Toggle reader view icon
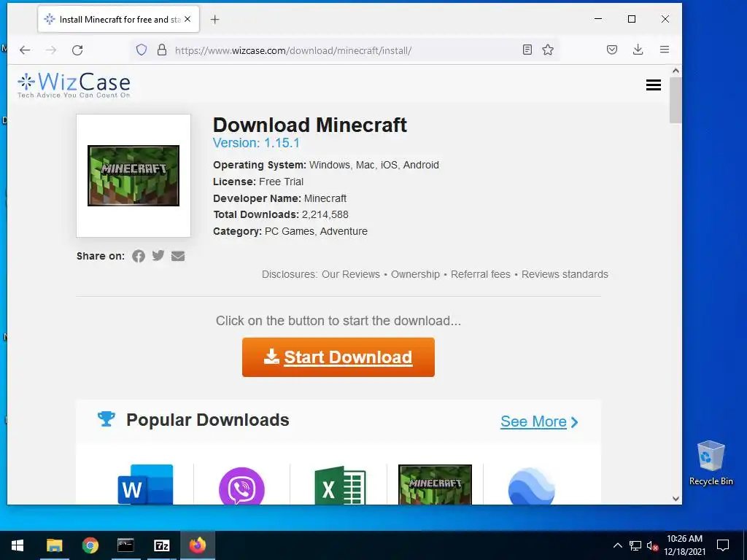Viewport: 747px width, 560px height. 527,50
